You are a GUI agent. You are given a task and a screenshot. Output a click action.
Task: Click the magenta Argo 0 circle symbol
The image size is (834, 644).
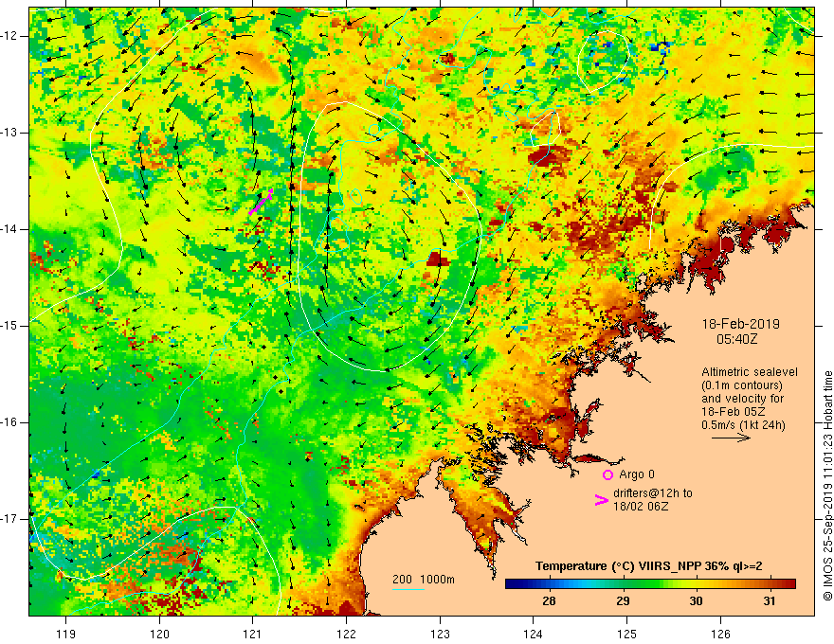coord(607,475)
